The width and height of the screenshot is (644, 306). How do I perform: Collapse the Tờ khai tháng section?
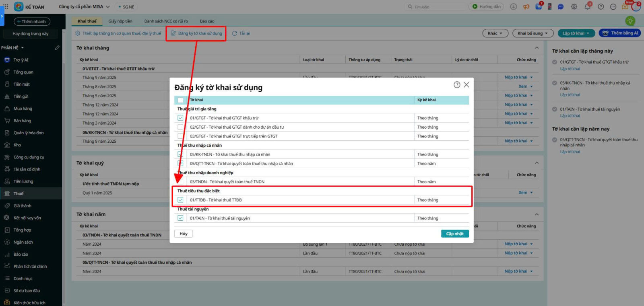[x=537, y=48]
